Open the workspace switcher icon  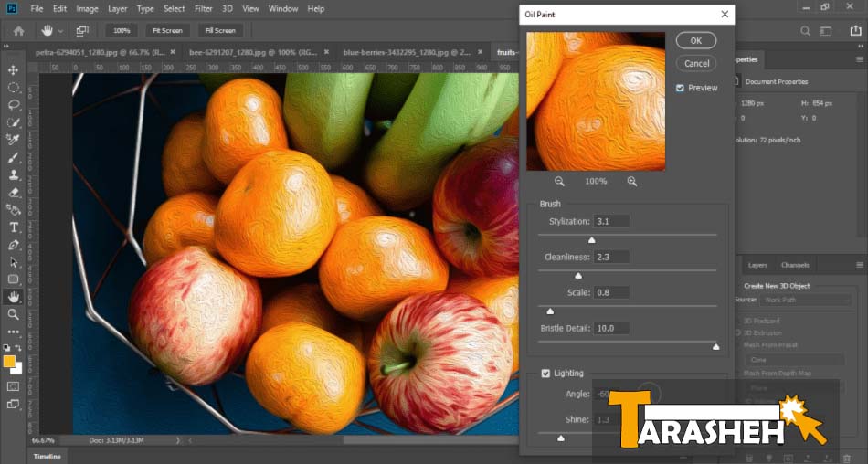tap(826, 31)
